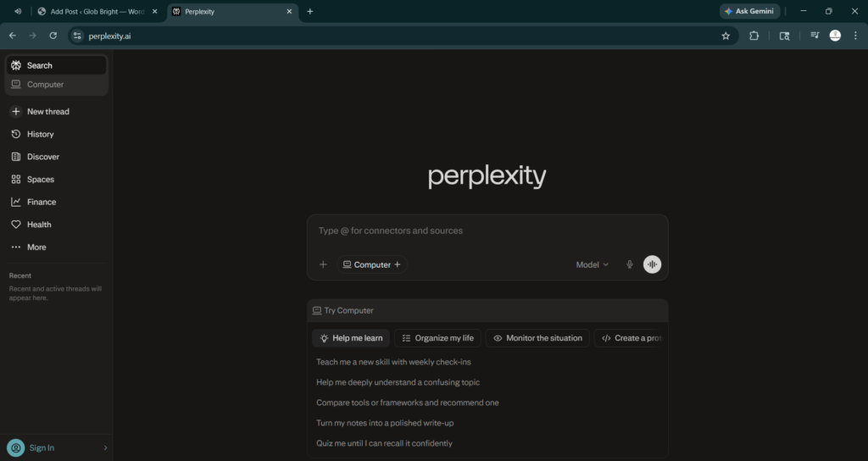The width and height of the screenshot is (868, 461).
Task: Open the Health section
Action: [39, 225]
